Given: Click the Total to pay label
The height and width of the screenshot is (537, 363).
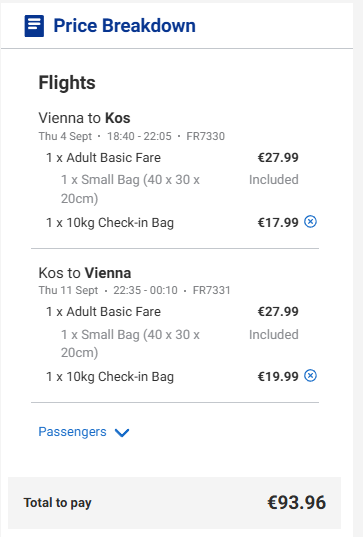Looking at the screenshot, I should (58, 503).
